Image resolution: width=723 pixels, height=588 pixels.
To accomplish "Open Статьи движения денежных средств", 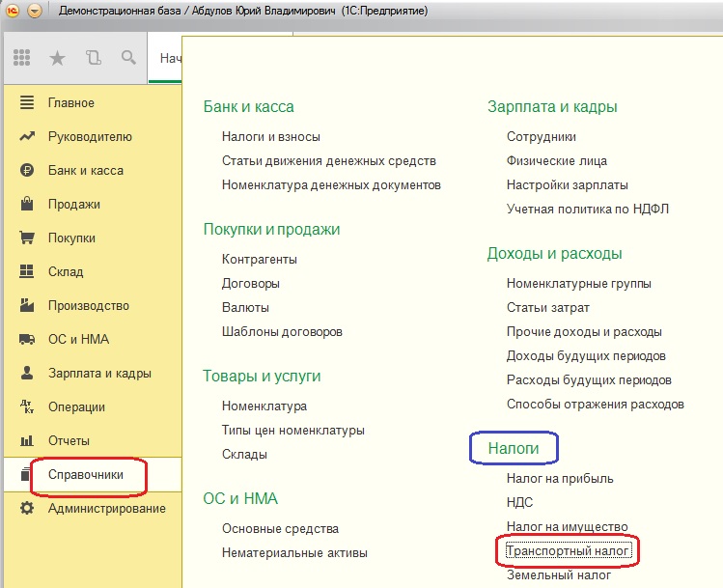I will pyautogui.click(x=329, y=161).
